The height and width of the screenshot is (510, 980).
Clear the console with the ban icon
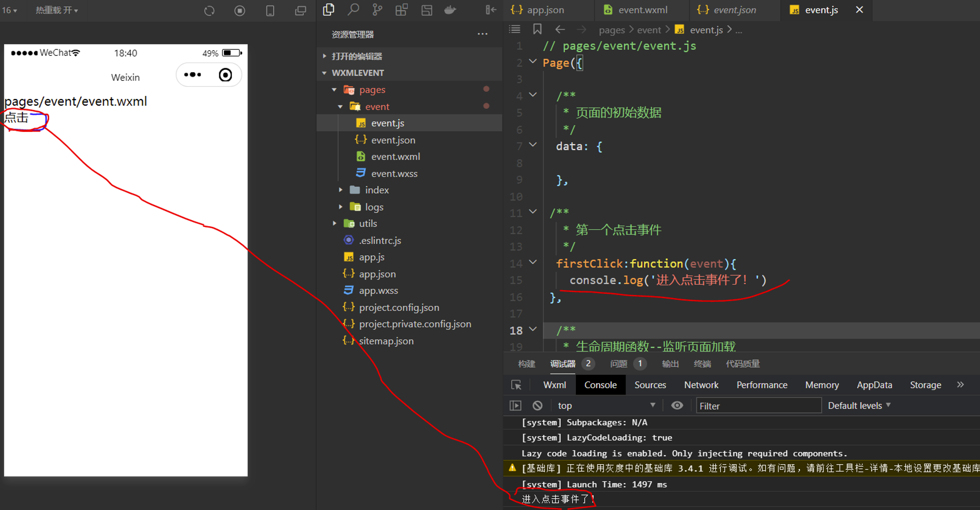[x=537, y=405]
